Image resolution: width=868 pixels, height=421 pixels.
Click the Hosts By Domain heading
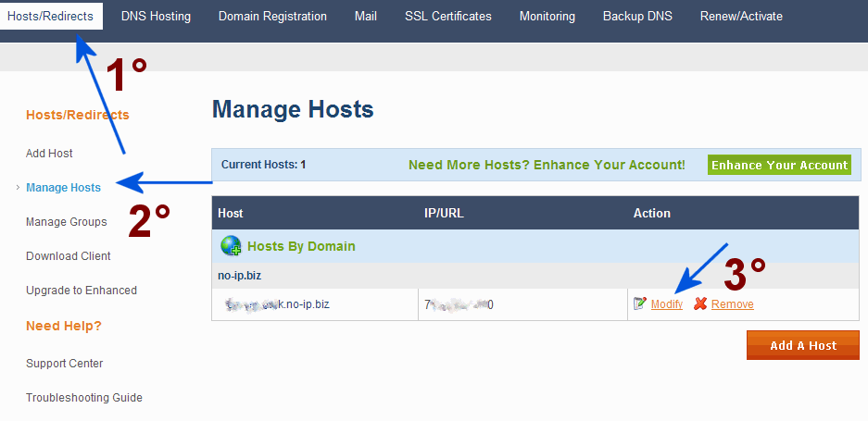[301, 246]
